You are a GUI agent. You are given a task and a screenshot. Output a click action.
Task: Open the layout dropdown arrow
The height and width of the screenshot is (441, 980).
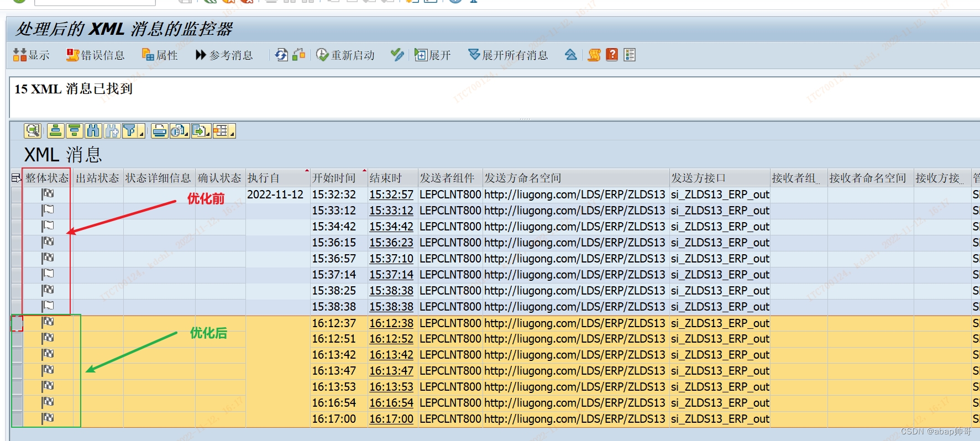coord(232,133)
